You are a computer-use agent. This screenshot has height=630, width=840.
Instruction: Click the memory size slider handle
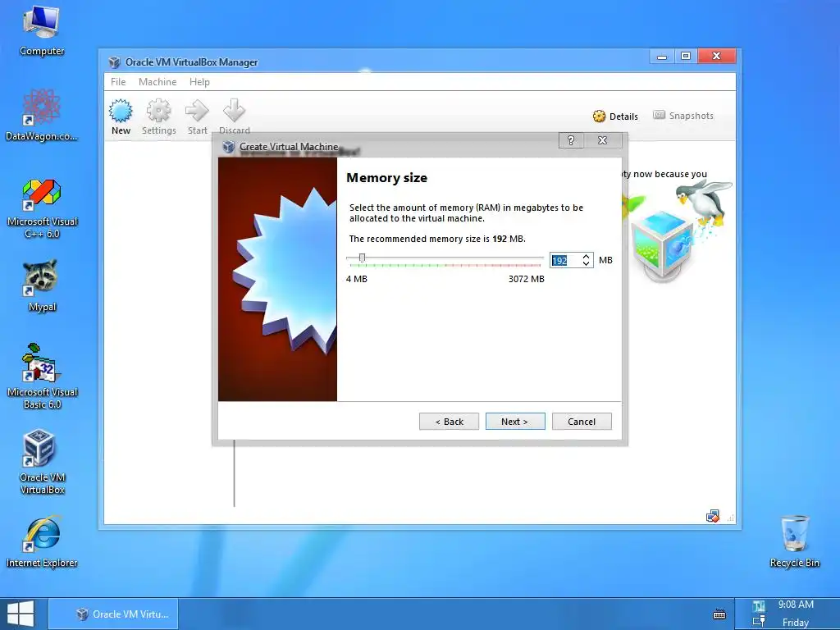click(362, 258)
